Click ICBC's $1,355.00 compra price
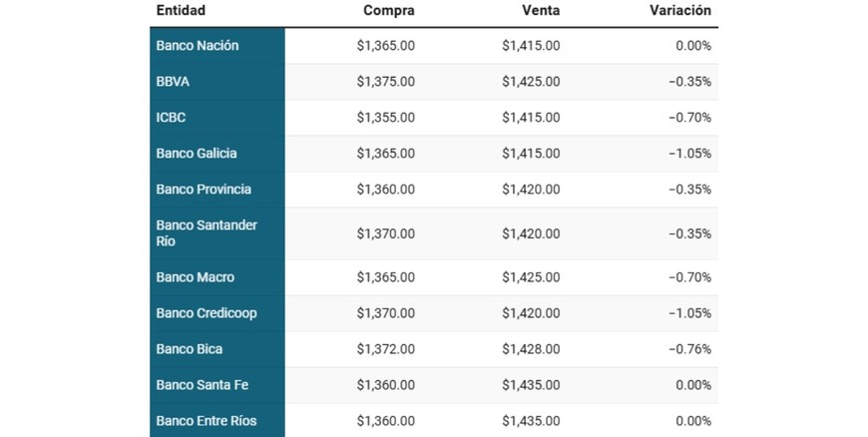 pyautogui.click(x=385, y=118)
